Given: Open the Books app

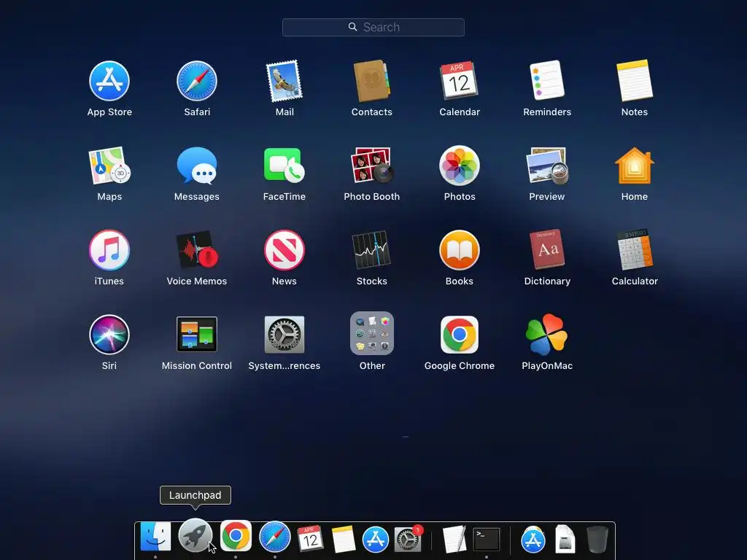Looking at the screenshot, I should 460,250.
